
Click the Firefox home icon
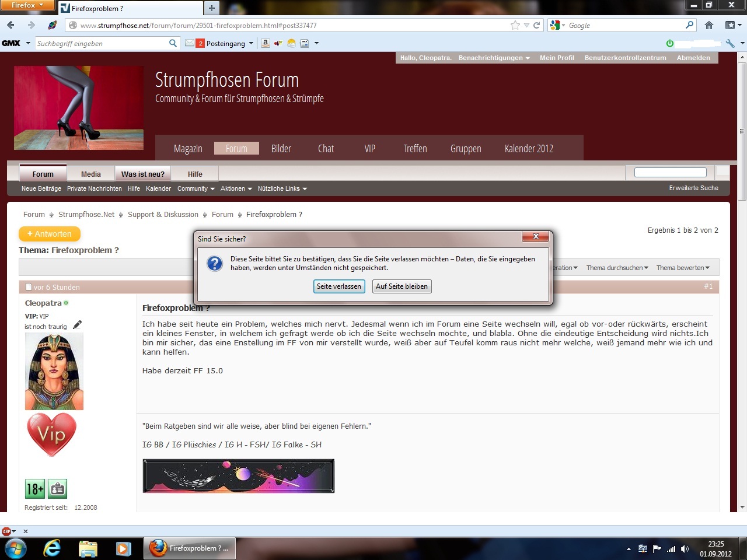(709, 25)
